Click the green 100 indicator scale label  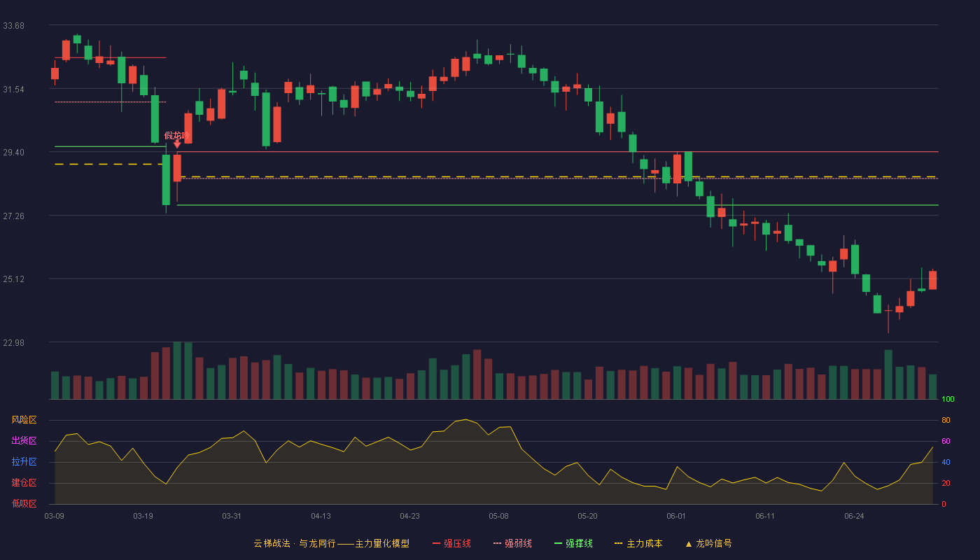pos(948,400)
